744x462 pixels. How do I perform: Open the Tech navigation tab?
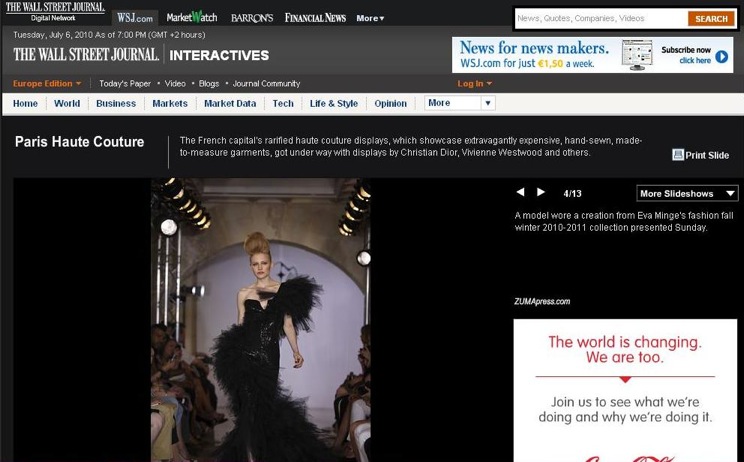click(x=283, y=103)
